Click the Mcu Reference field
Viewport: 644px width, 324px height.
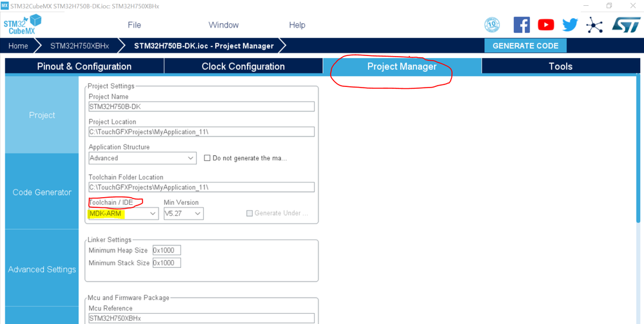tap(201, 318)
